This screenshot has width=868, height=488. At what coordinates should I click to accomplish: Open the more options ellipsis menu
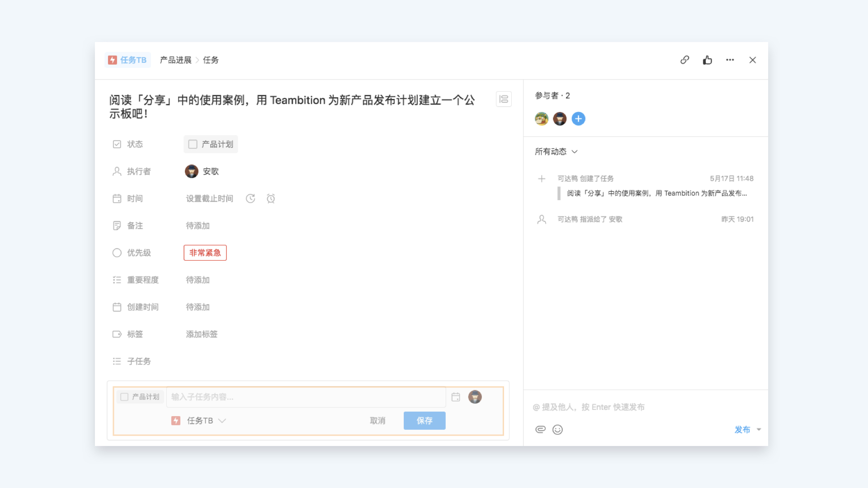pyautogui.click(x=730, y=60)
